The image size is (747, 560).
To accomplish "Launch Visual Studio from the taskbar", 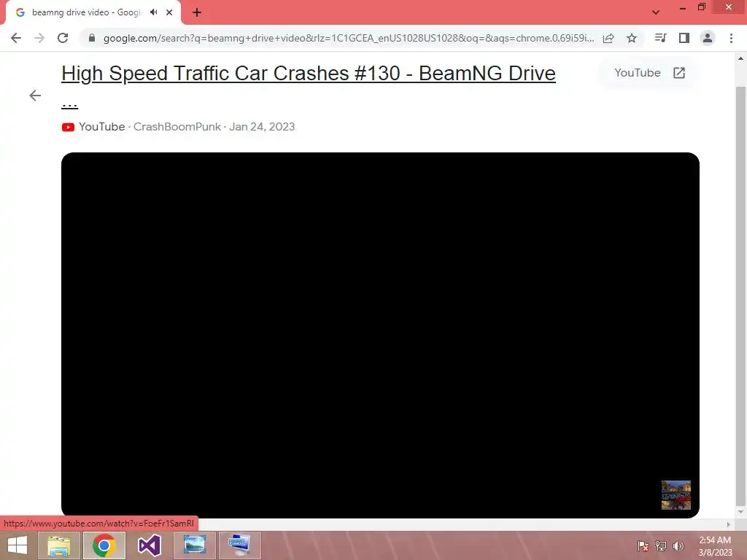I will [149, 545].
